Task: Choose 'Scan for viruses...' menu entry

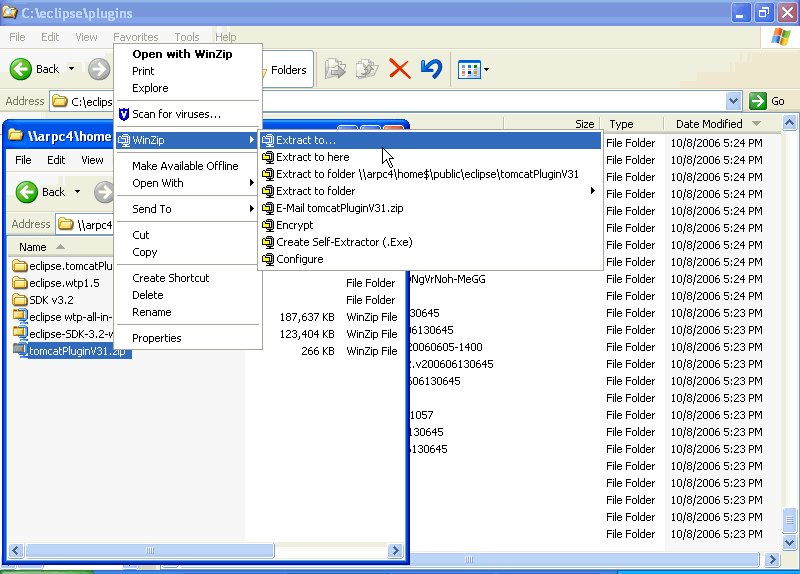Action: [176, 114]
